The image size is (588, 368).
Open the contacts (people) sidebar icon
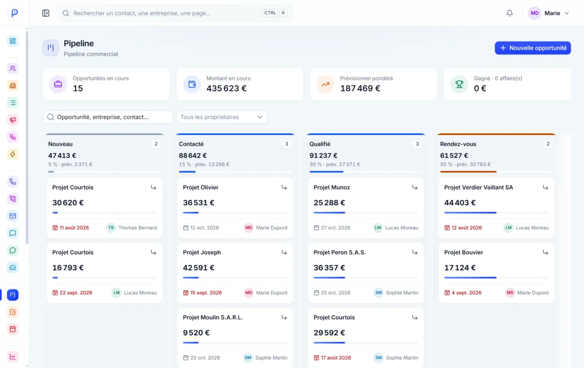click(x=13, y=68)
